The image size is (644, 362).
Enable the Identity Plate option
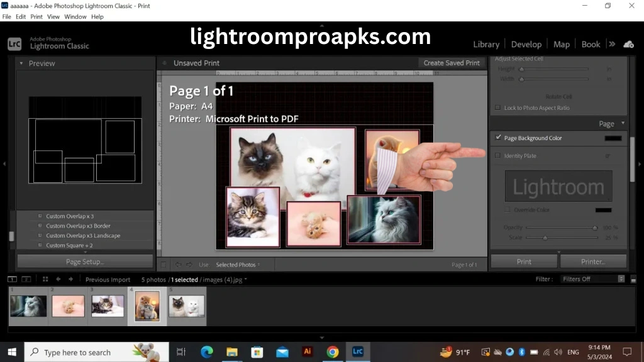[x=497, y=156]
